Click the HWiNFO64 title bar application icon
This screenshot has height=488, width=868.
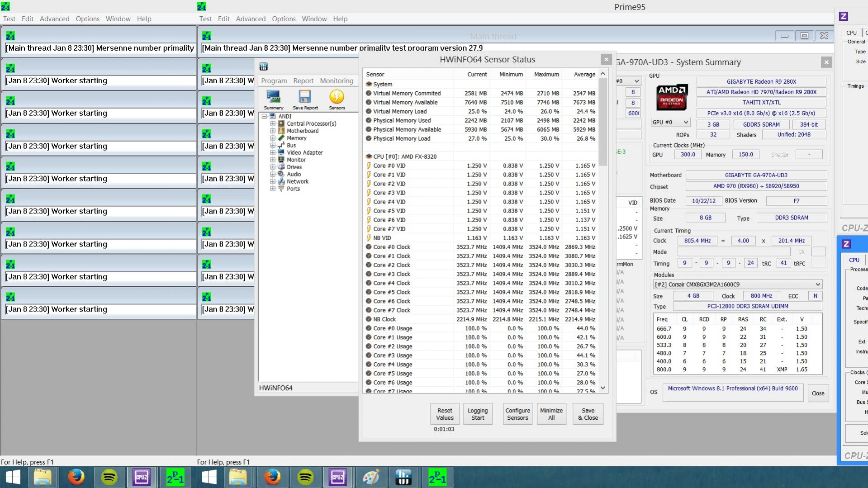(x=264, y=67)
